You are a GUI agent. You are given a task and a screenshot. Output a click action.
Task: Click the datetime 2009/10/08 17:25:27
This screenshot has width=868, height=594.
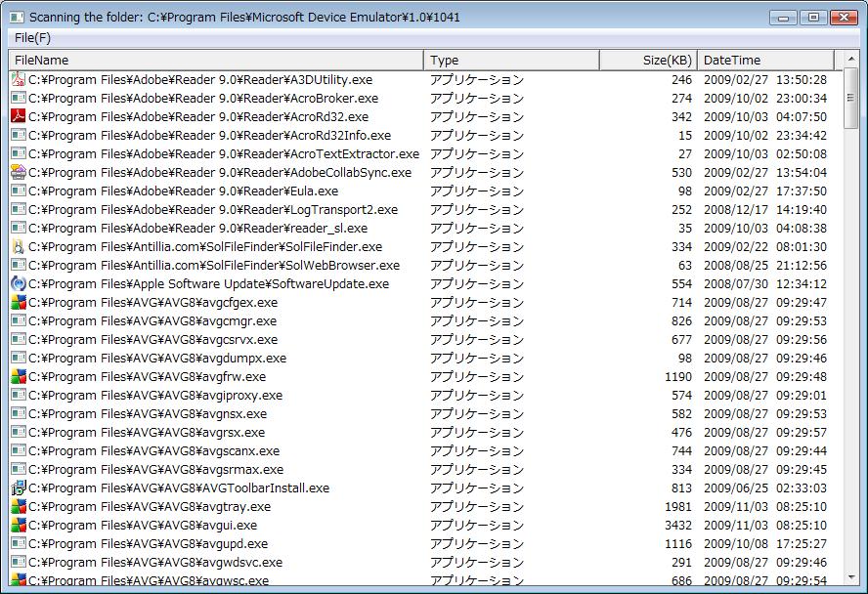coord(765,543)
